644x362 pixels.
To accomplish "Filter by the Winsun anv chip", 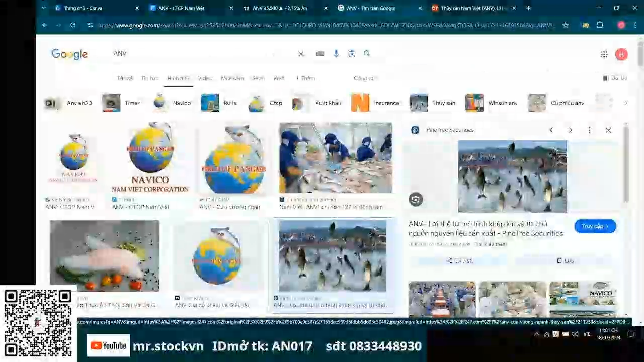I will pyautogui.click(x=492, y=103).
